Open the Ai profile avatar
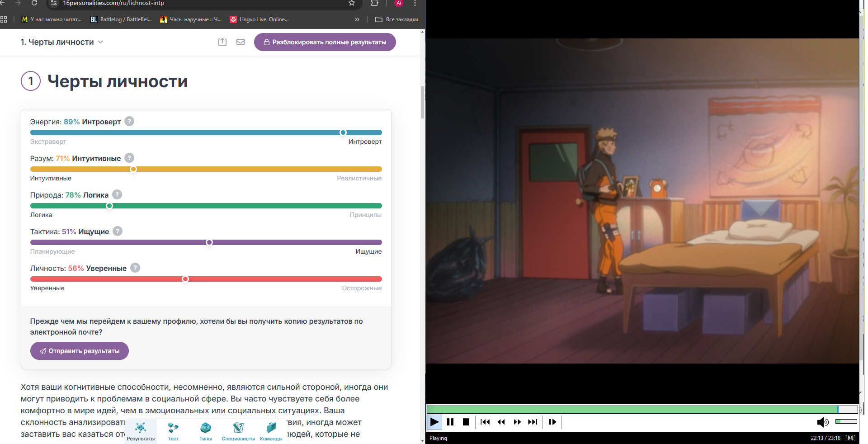This screenshot has height=444, width=868. [399, 3]
